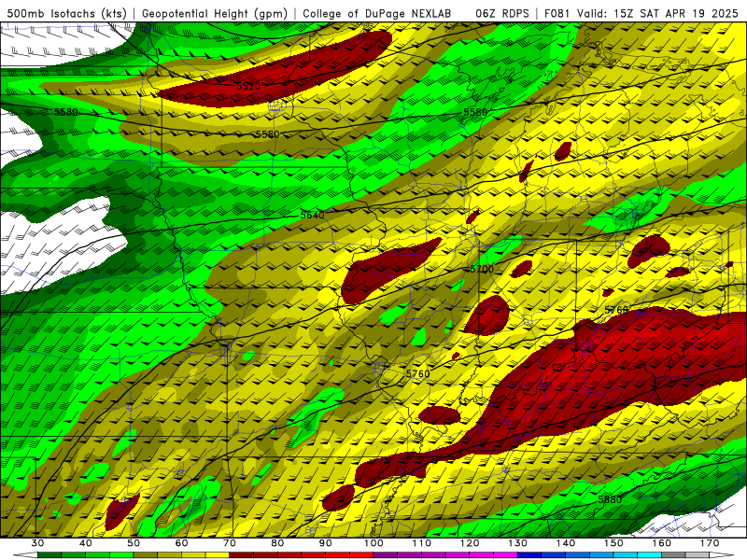Click the 140 value on the color scale
This screenshot has height=560, width=747.
566,543
